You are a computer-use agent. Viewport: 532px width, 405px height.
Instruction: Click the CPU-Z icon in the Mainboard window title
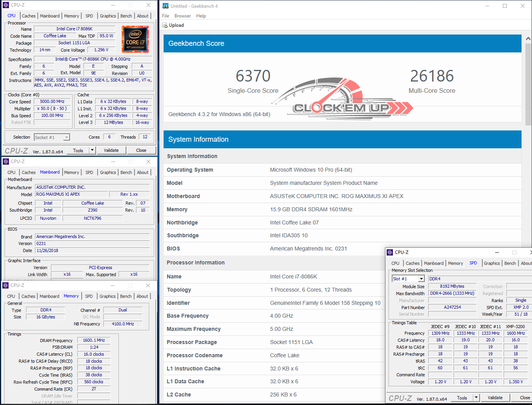[x=6, y=162]
